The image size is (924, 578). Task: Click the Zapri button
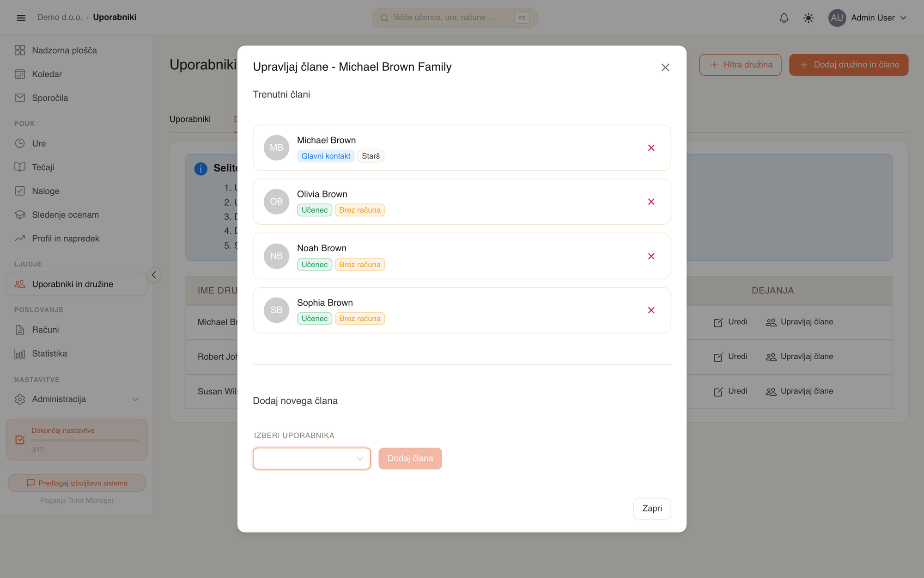pyautogui.click(x=652, y=509)
